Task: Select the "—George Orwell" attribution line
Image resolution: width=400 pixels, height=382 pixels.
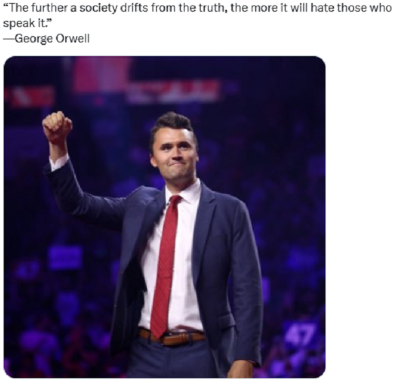Action: click(46, 39)
